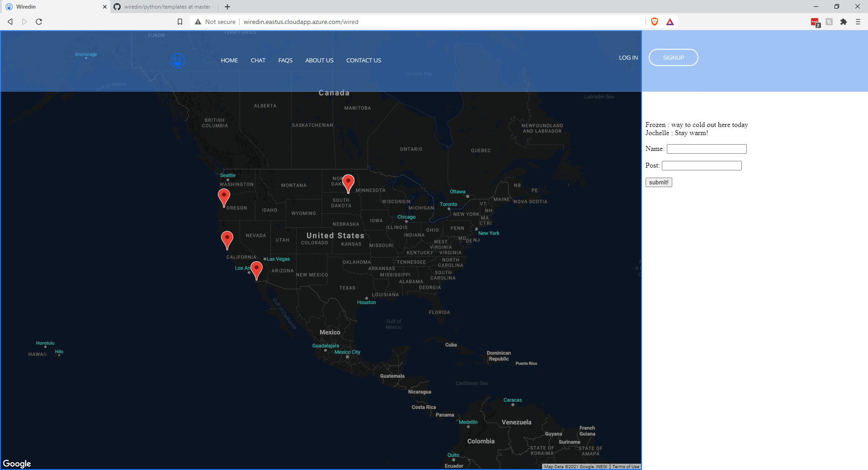Click the Las Vegas city label
This screenshot has width=868, height=470.
pyautogui.click(x=278, y=259)
